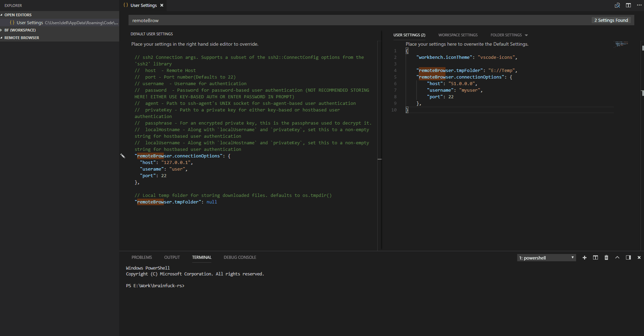Viewport: 644px width, 336px height.
Task: Select the User Settings (2) tab
Action: point(409,35)
